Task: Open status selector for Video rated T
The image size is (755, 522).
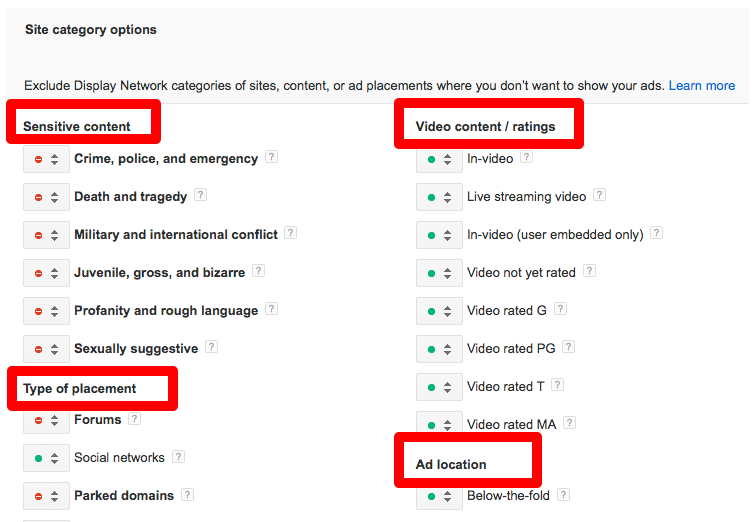Action: coord(439,387)
